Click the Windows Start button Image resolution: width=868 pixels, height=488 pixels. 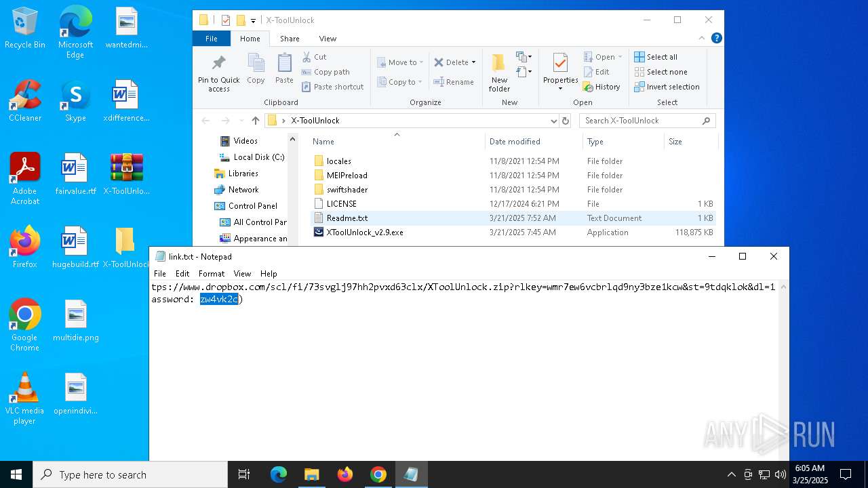(16, 474)
